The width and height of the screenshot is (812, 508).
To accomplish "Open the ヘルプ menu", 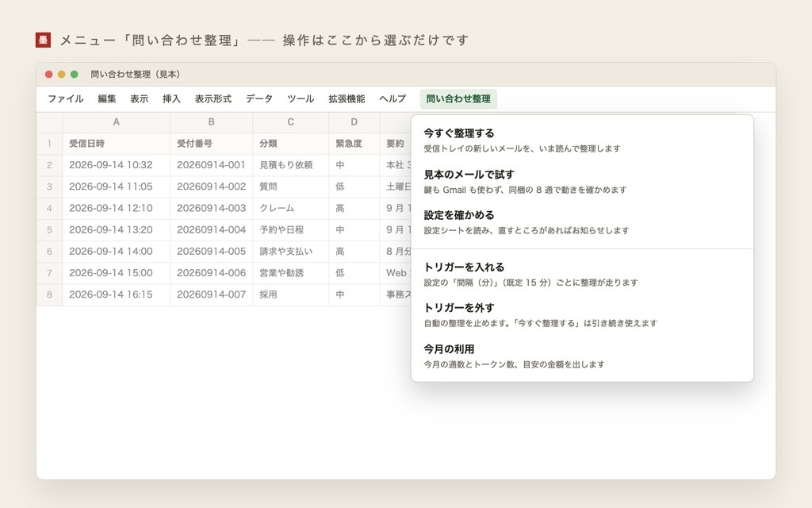I will tap(392, 98).
